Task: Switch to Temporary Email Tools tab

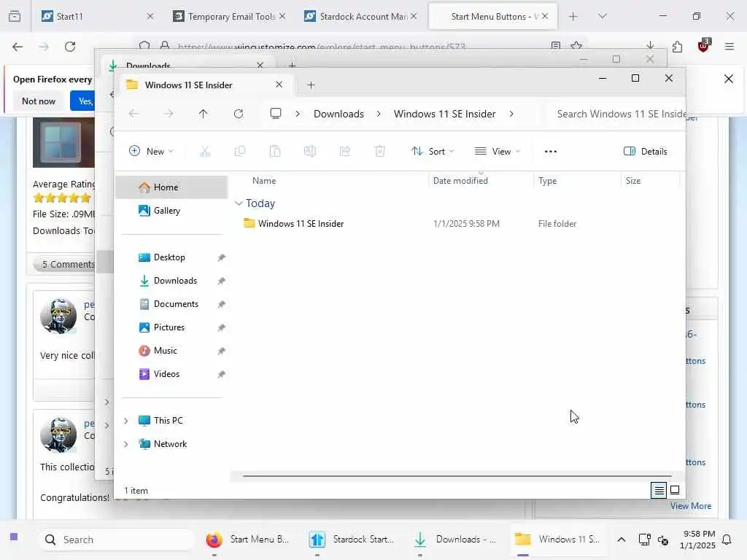Action: (228, 17)
